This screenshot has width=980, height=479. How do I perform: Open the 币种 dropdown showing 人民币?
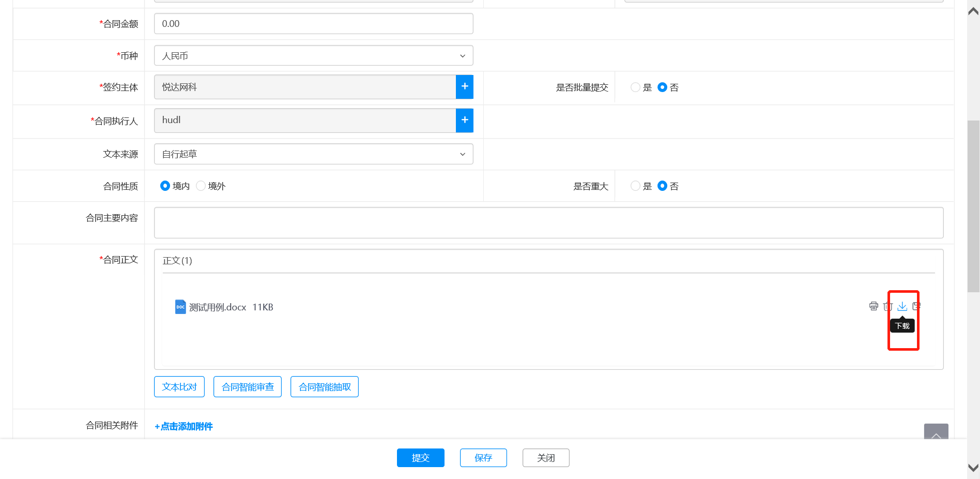(x=313, y=56)
